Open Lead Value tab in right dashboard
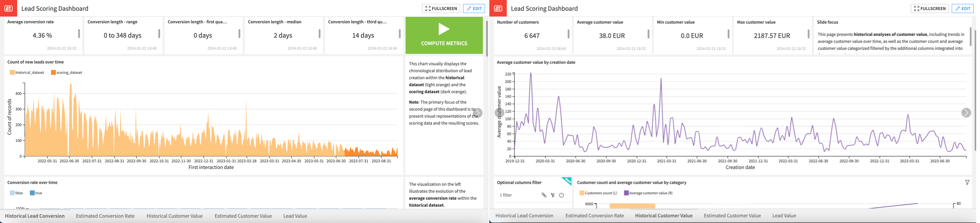 coord(784,215)
